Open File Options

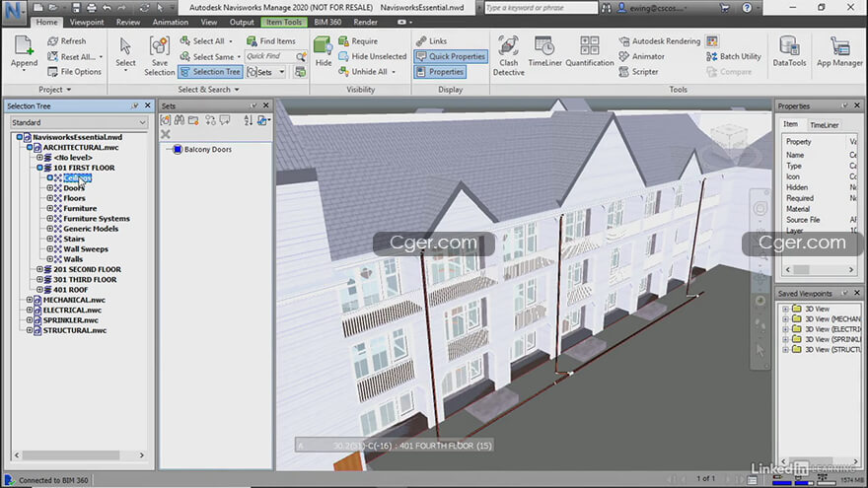(74, 72)
